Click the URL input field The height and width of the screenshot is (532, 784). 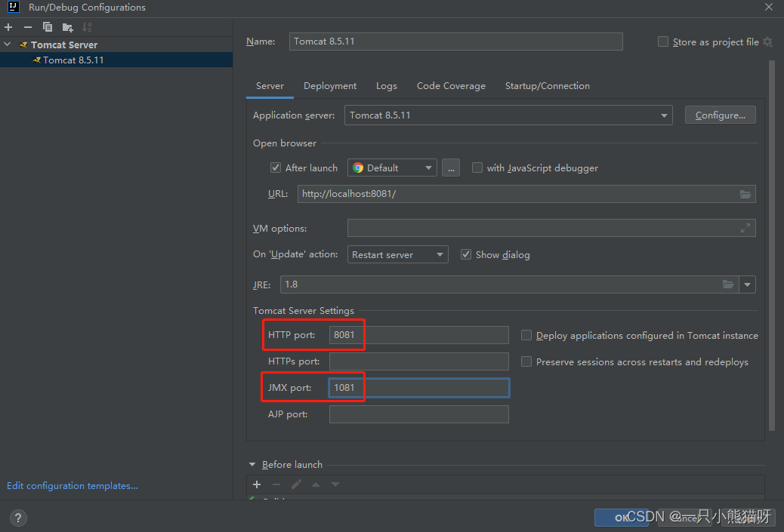click(526, 194)
